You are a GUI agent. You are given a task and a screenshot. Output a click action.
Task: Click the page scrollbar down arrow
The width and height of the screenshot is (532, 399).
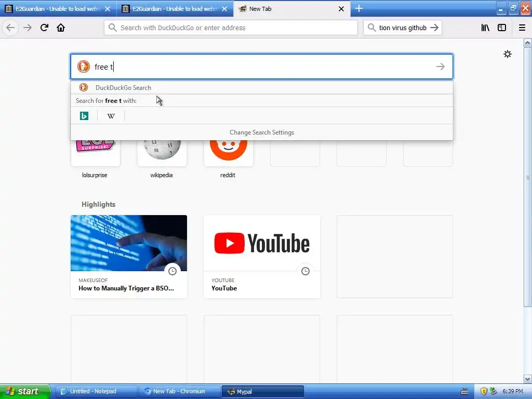(x=527, y=379)
